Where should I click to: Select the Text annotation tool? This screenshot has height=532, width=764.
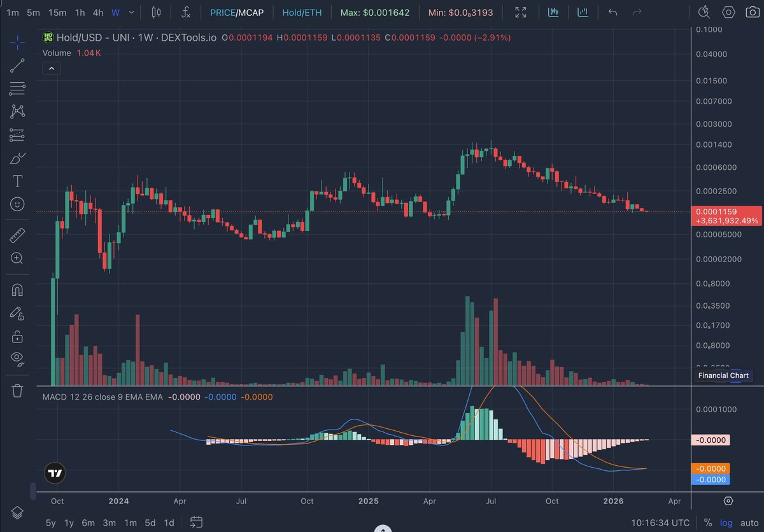[17, 181]
